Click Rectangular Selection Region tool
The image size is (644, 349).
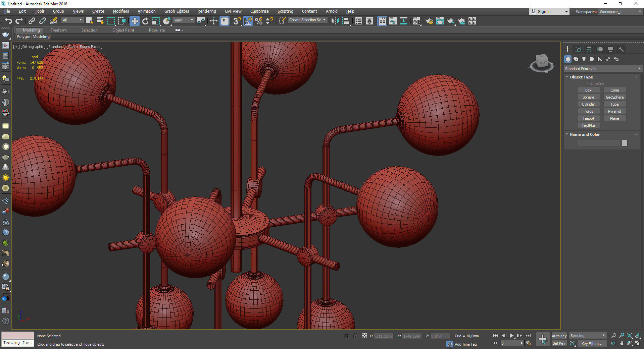click(x=111, y=21)
